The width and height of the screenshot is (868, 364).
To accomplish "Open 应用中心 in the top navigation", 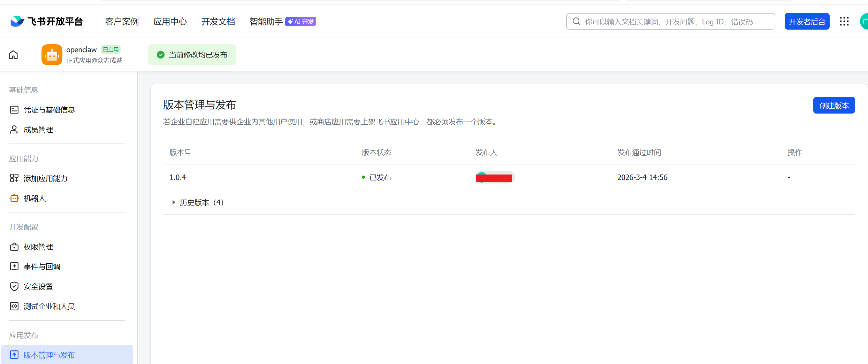I will point(170,22).
